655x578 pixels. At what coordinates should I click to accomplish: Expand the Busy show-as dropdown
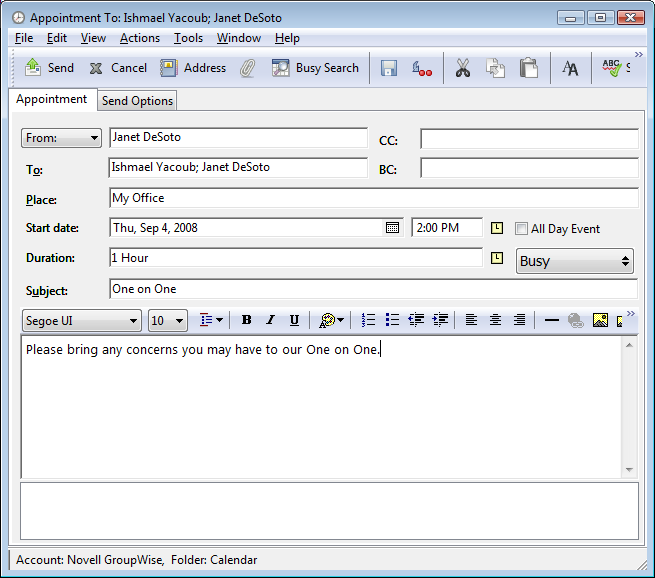click(575, 261)
